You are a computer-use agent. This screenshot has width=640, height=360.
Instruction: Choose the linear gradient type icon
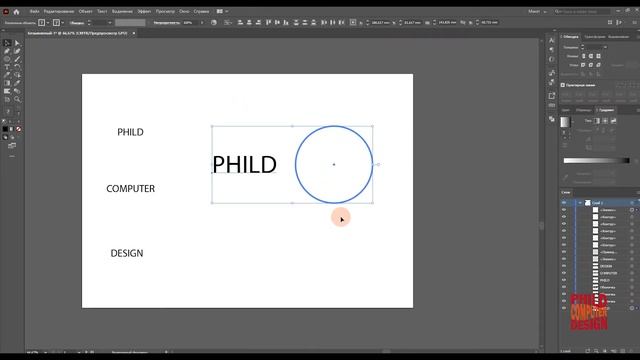point(597,121)
